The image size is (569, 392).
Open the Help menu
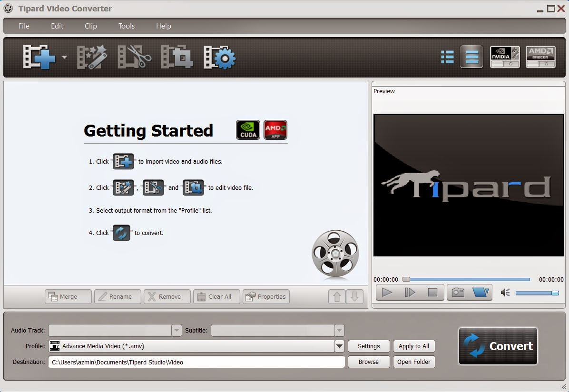[x=164, y=26]
